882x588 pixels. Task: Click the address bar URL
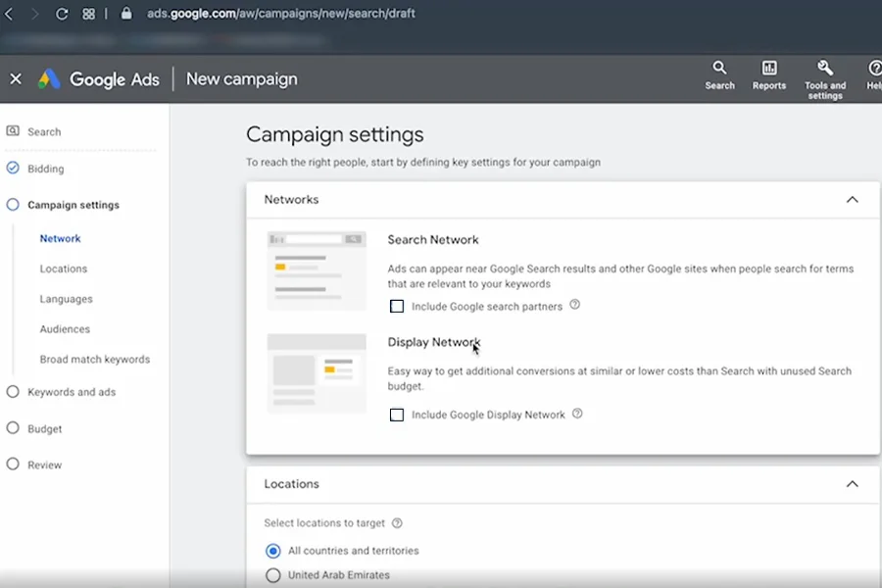pyautogui.click(x=280, y=13)
